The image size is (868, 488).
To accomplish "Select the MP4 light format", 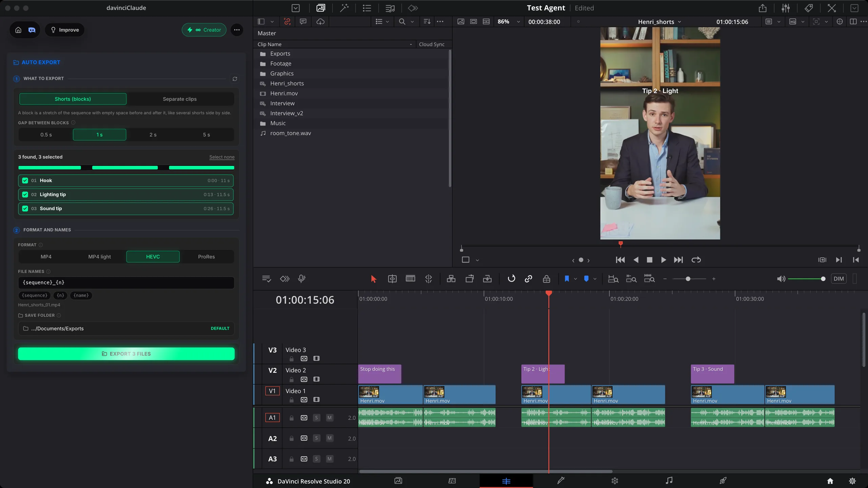I will tap(99, 257).
